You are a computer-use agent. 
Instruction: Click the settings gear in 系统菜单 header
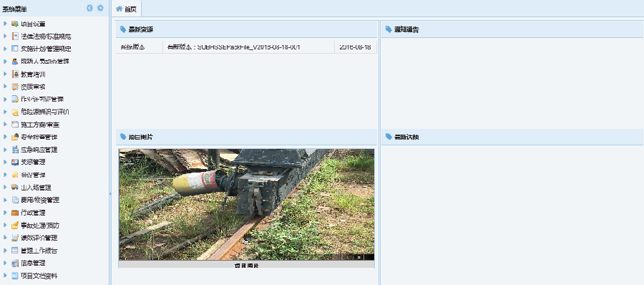click(100, 8)
